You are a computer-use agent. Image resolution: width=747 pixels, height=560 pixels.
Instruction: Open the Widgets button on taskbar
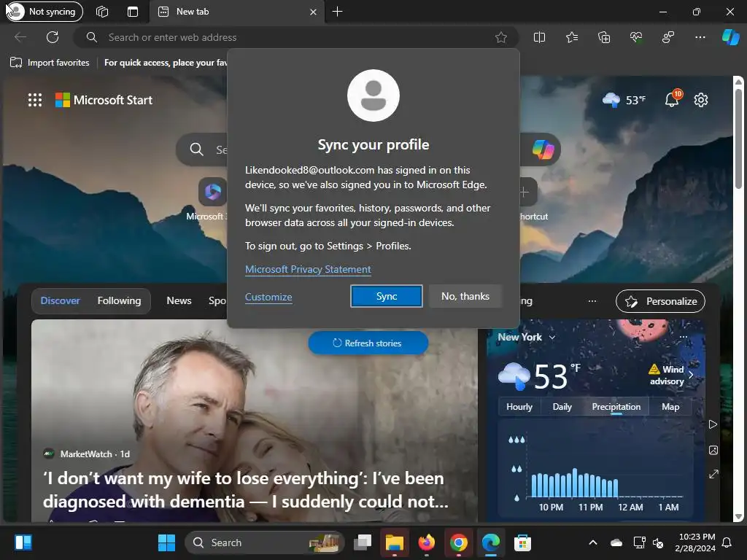23,542
